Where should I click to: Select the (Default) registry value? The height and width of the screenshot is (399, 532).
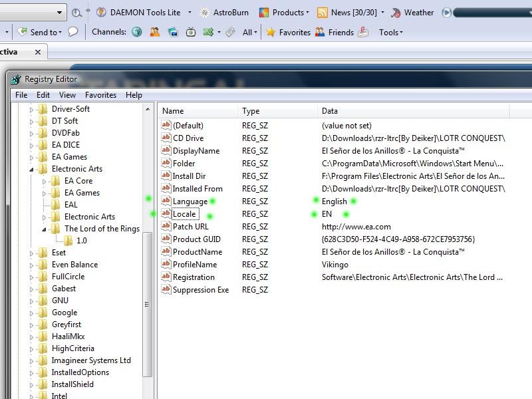188,126
